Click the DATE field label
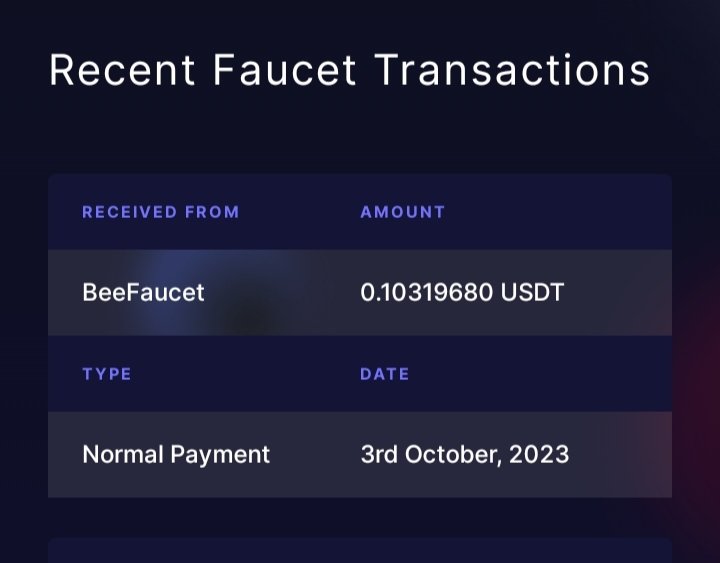The width and height of the screenshot is (720, 563). click(385, 374)
